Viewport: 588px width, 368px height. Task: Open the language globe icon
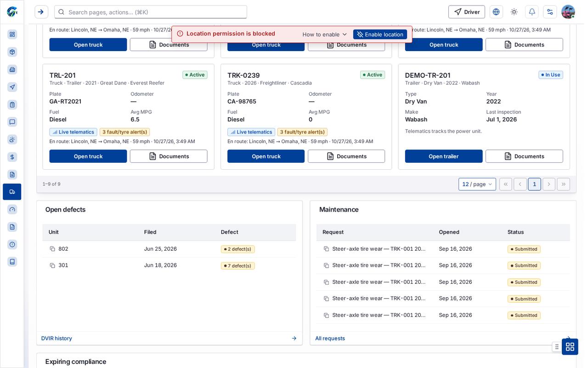point(496,12)
